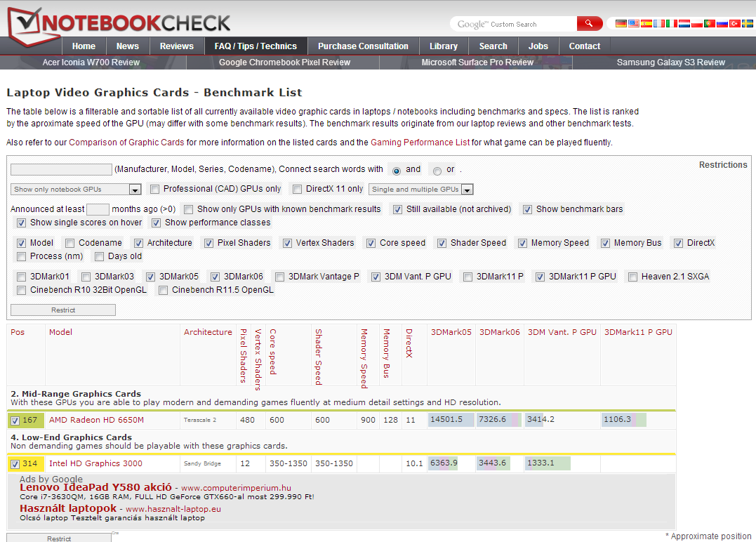Enable the 3DMark01 benchmark checkbox
The image size is (756, 542).
coord(21,277)
